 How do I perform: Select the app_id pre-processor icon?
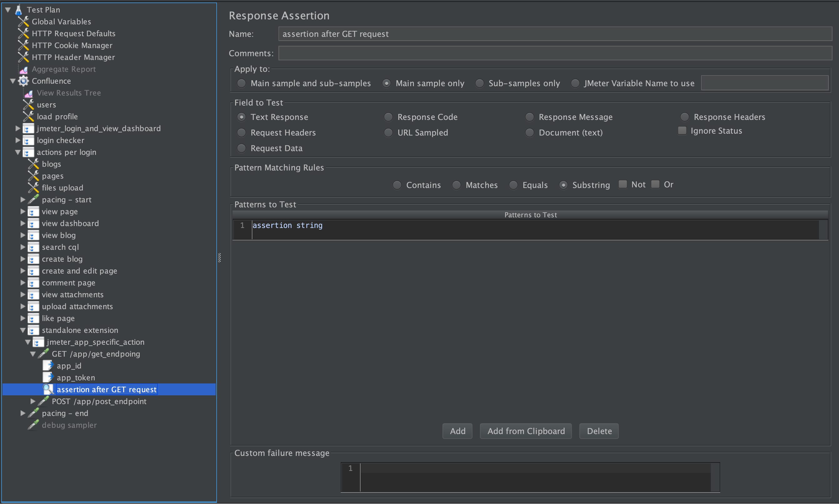48,365
